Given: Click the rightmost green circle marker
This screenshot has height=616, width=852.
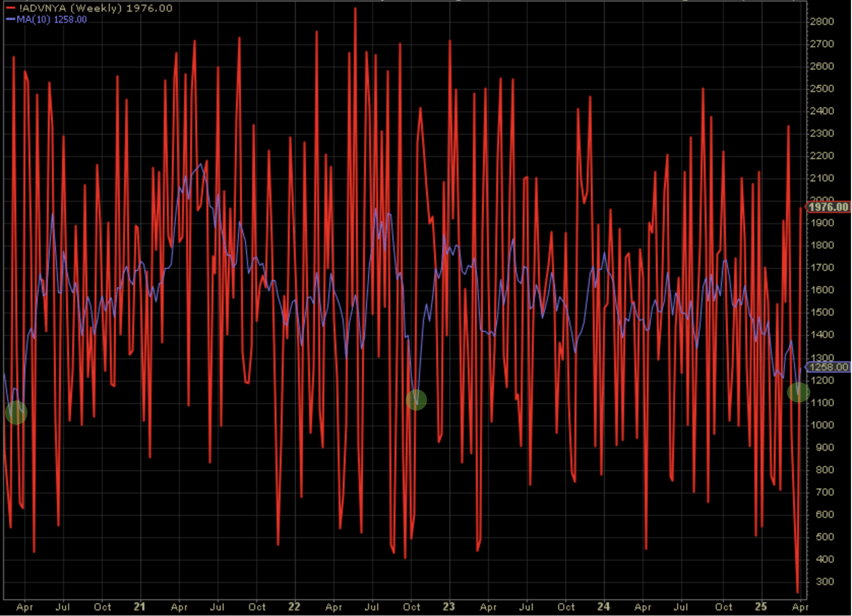Looking at the screenshot, I should (798, 392).
